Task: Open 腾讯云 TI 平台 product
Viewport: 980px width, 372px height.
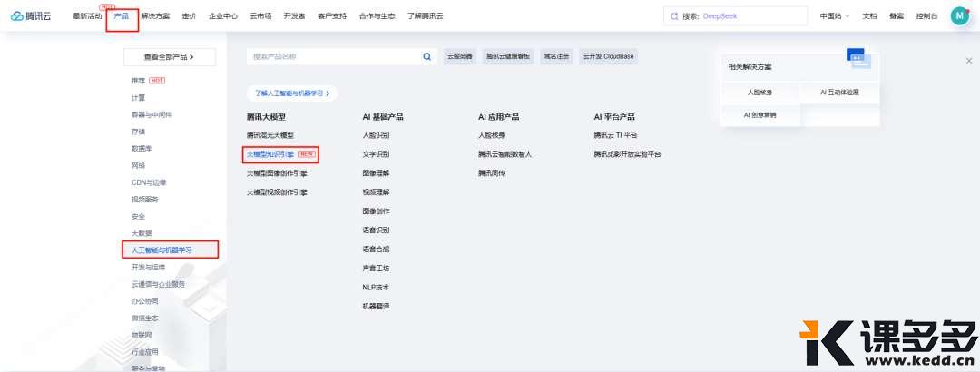Action: [615, 135]
